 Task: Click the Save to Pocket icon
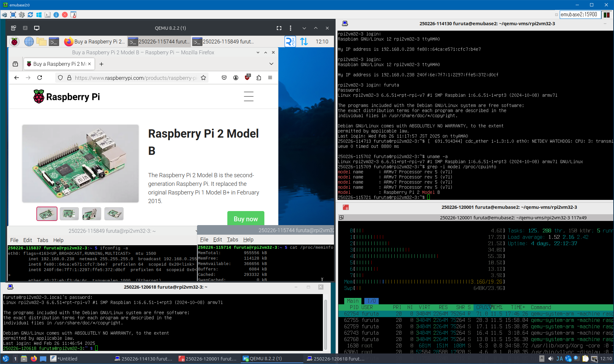[x=224, y=78]
